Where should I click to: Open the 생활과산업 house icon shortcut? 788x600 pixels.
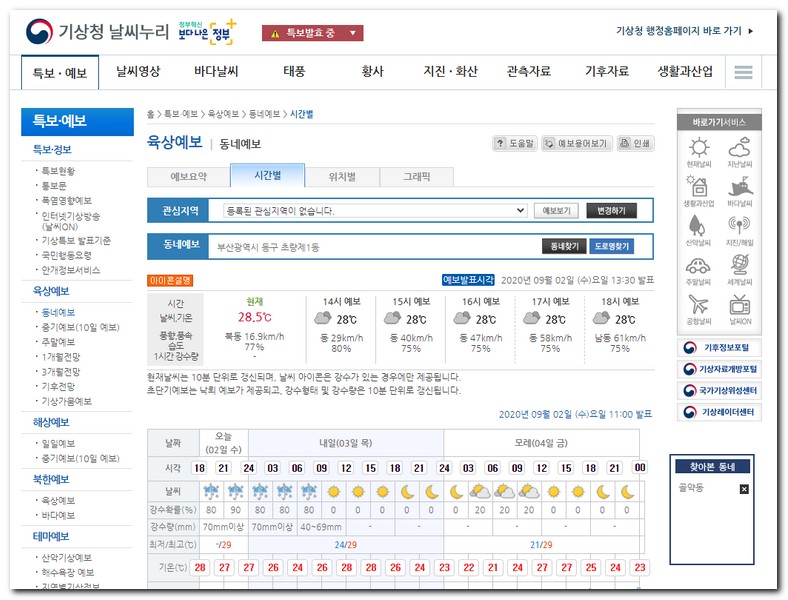(x=699, y=191)
